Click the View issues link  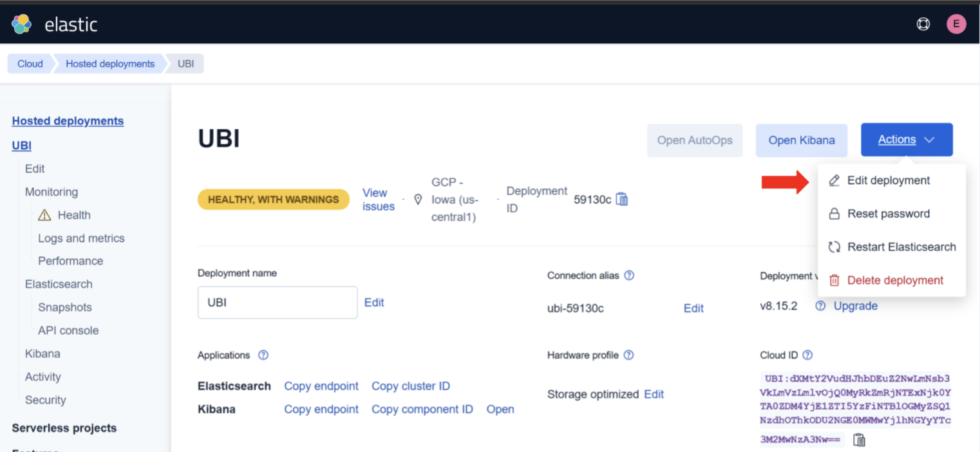379,200
